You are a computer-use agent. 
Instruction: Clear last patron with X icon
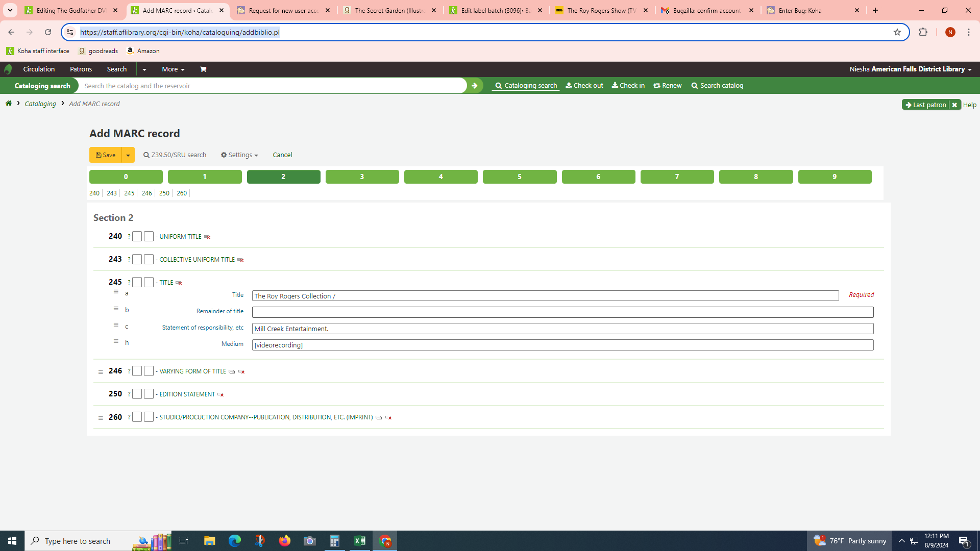click(954, 105)
